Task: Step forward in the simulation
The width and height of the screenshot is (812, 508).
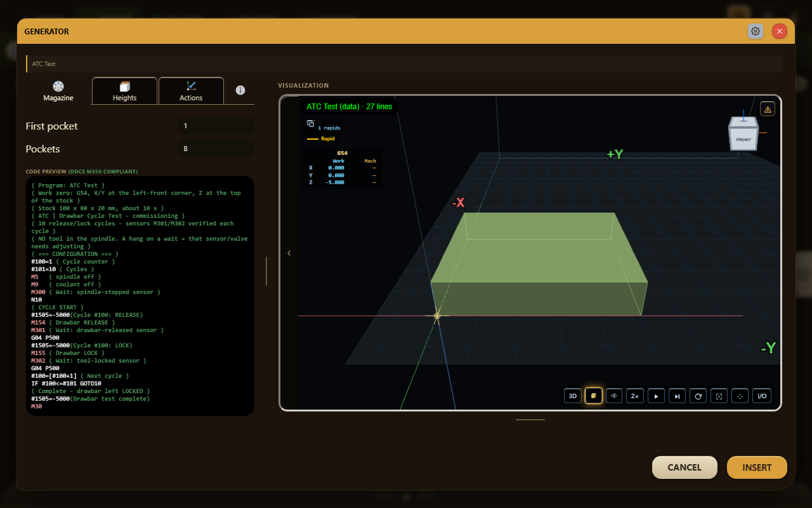Action: [x=677, y=396]
